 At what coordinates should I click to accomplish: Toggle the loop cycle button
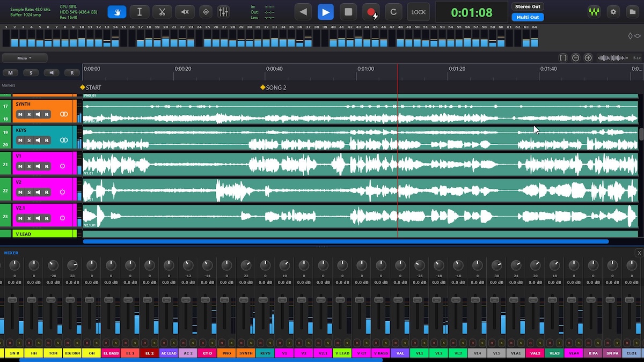pos(393,12)
